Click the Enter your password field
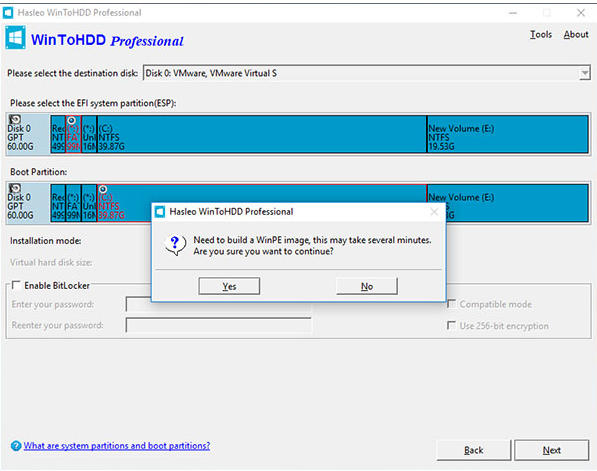Screen dimensions: 597x471 218,304
